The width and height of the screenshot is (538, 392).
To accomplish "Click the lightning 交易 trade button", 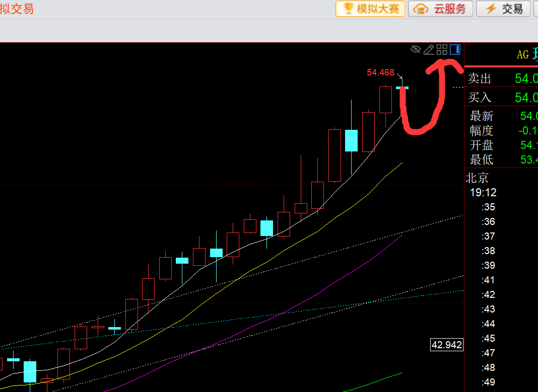I will coord(504,9).
